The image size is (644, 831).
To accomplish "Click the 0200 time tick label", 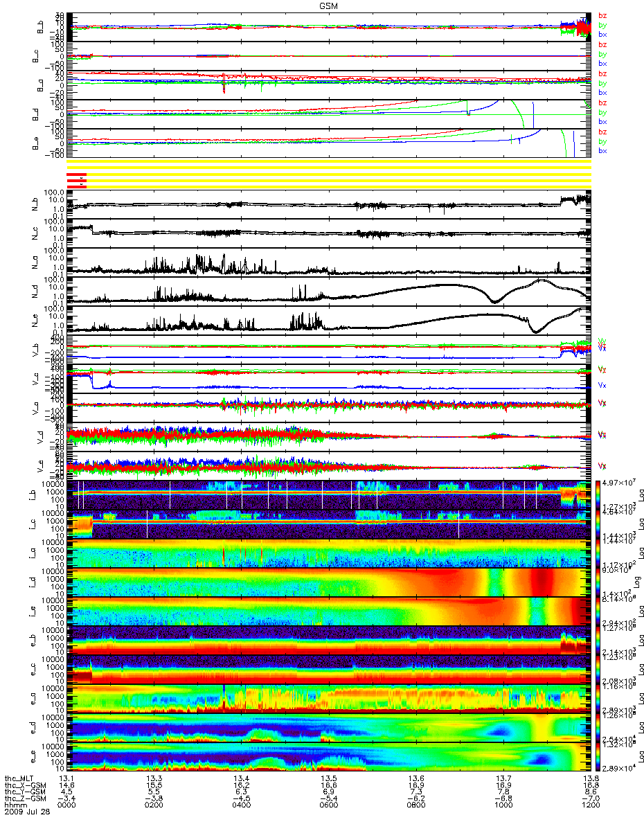I will [154, 805].
